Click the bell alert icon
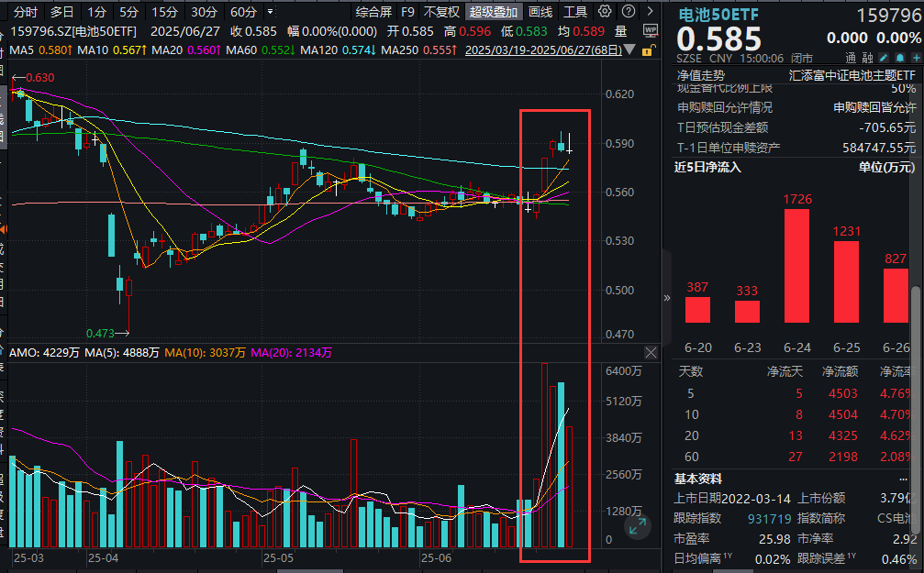 [900, 58]
